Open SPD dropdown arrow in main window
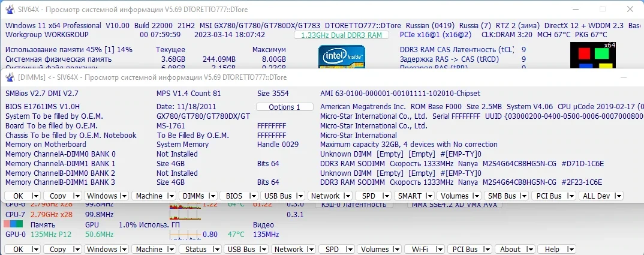Screen dimensions: 644x255 pos(349,249)
